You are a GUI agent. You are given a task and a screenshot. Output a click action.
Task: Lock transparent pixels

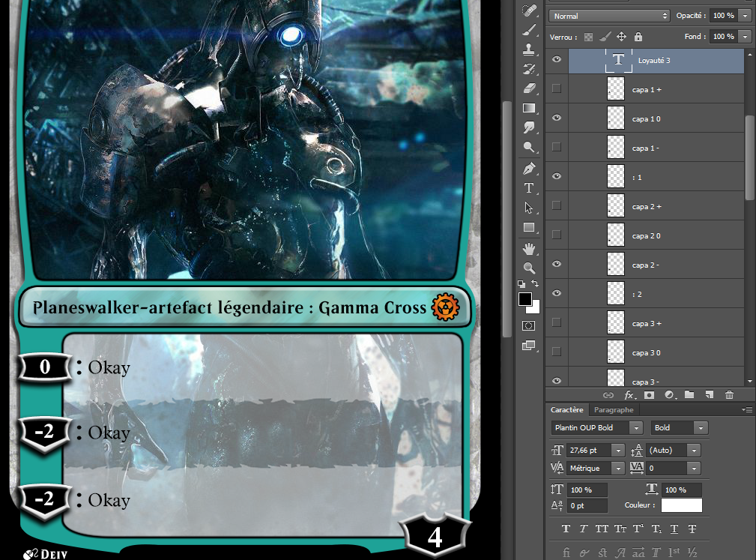point(588,37)
